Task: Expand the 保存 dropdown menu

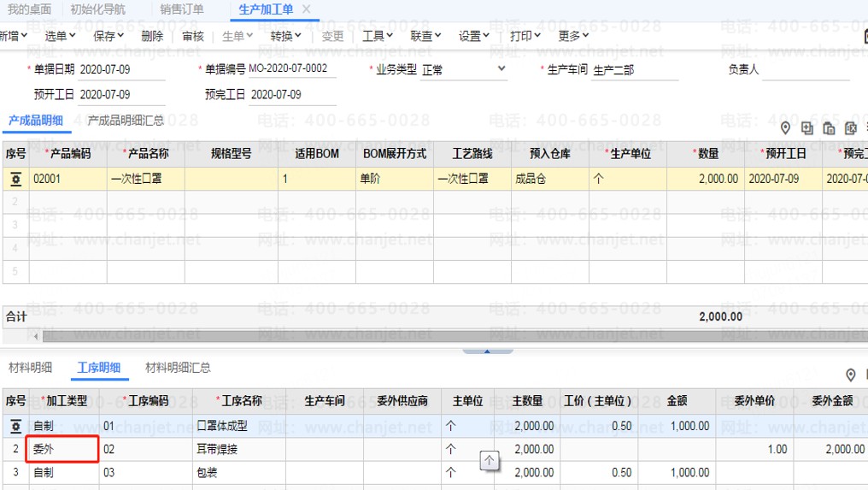Action: click(x=108, y=36)
